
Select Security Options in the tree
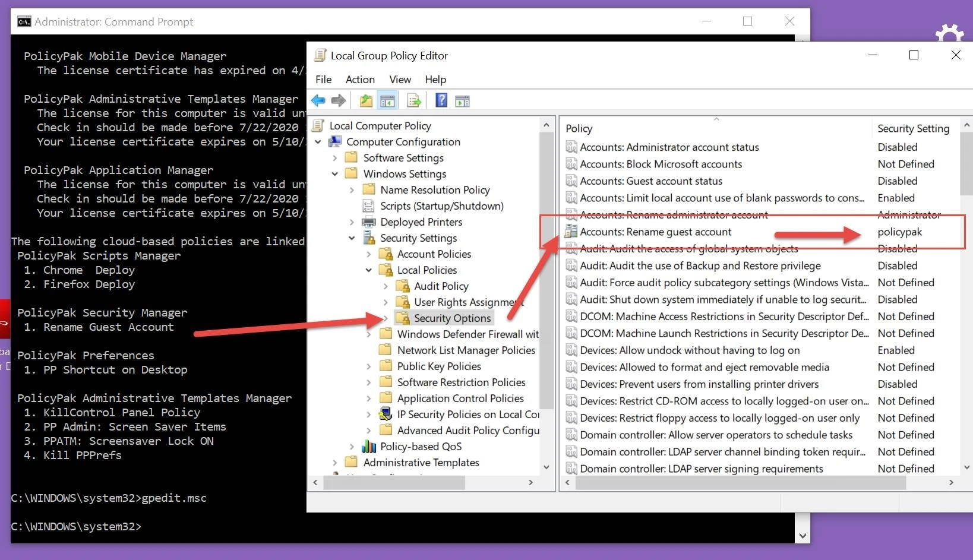click(x=452, y=318)
